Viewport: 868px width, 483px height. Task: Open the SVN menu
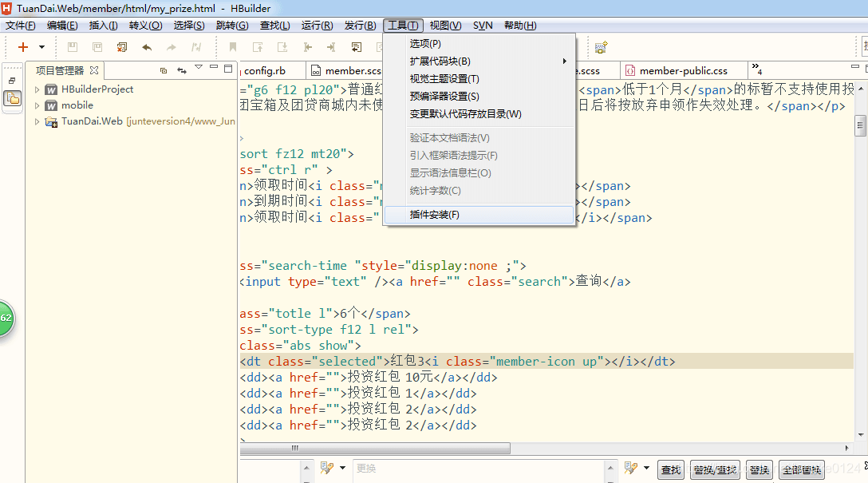[483, 26]
